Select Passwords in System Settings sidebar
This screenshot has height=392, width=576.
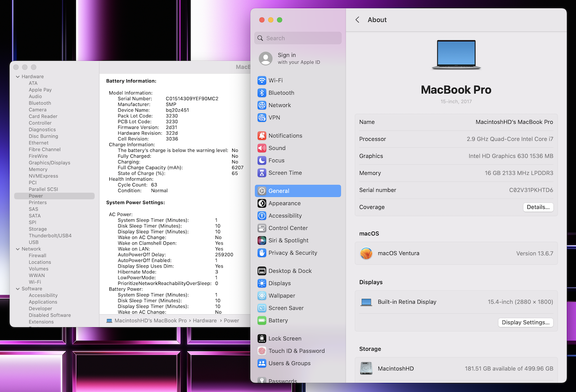click(283, 381)
